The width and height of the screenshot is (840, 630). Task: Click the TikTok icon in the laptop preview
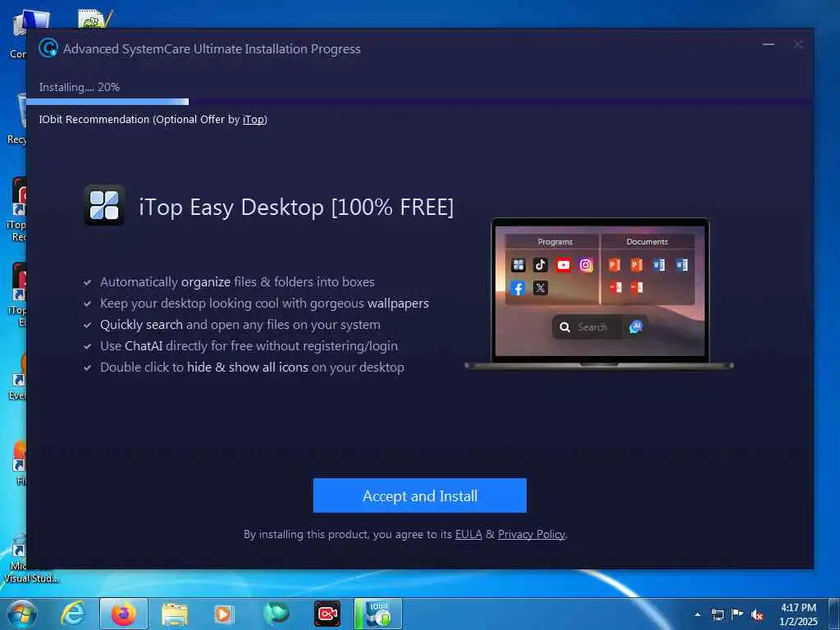[x=541, y=265]
